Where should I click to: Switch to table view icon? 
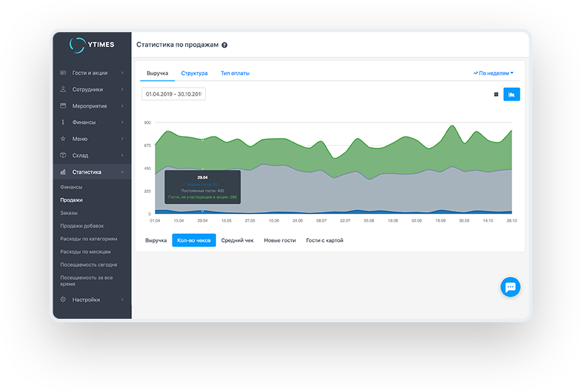pyautogui.click(x=496, y=94)
